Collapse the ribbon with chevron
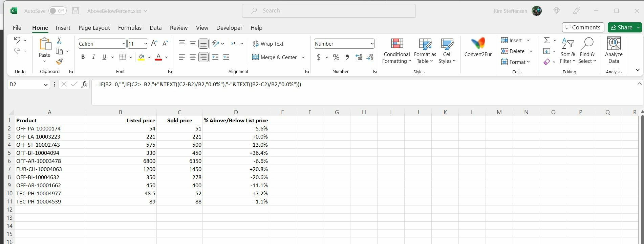The height and width of the screenshot is (244, 644). tap(637, 70)
